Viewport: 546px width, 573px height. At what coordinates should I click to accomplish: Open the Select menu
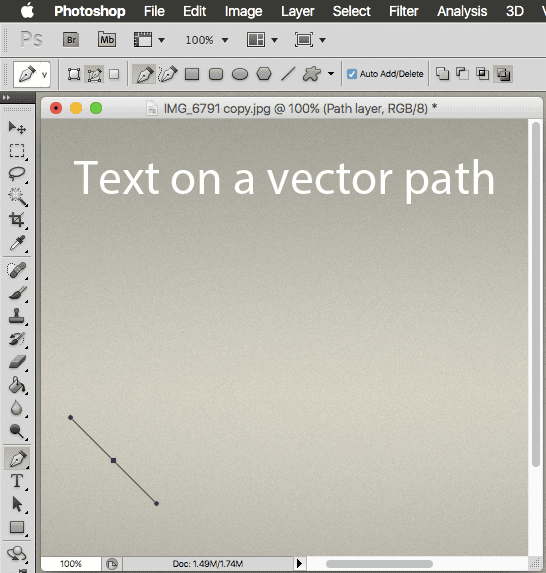coord(352,11)
